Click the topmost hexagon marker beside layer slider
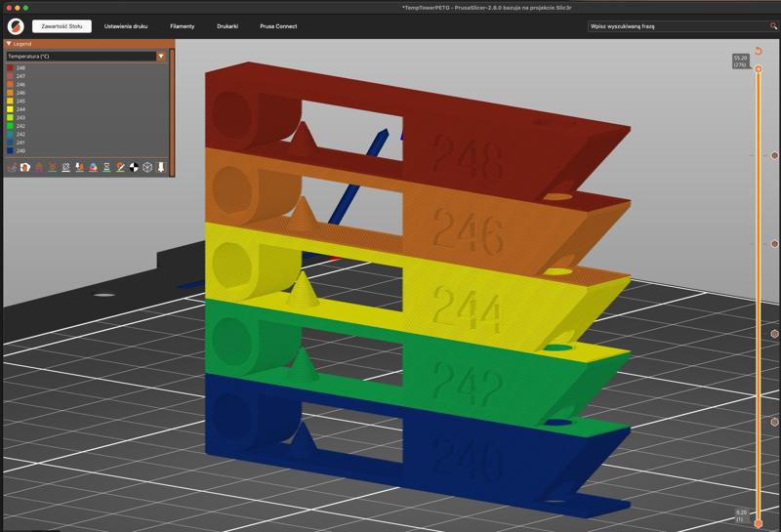Screen dimensions: 781x532 (774, 155)
